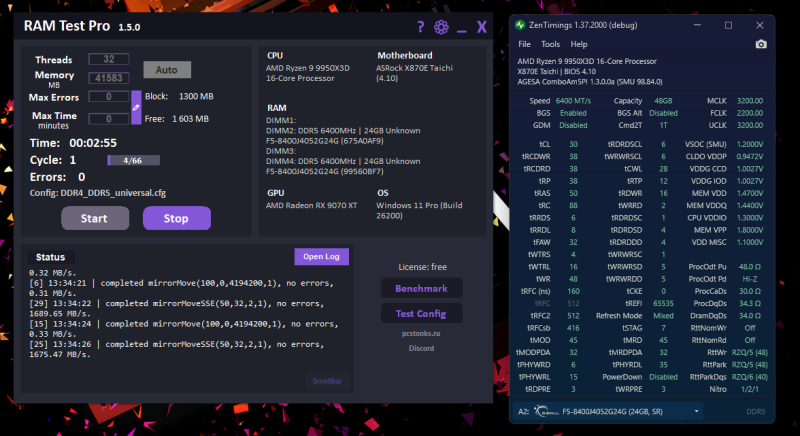The height and width of the screenshot is (436, 800).
Task: Click the RttPark value RZQ/5 (48)
Action: 749,365
